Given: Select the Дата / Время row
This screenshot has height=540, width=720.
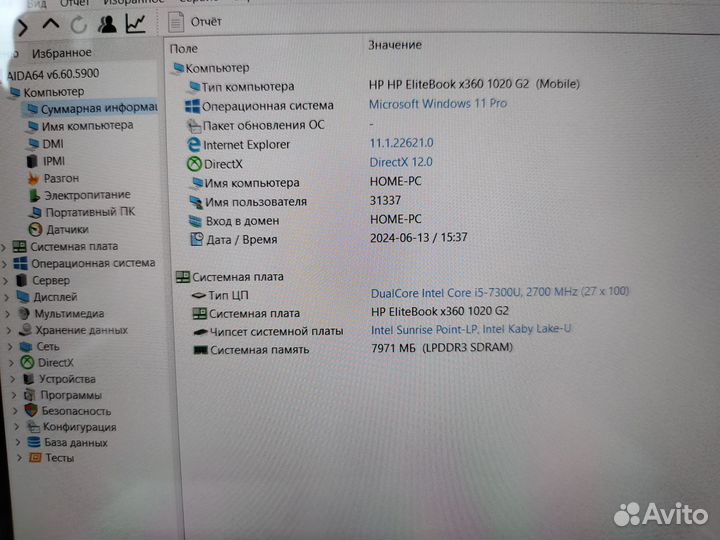Looking at the screenshot, I should 329,239.
